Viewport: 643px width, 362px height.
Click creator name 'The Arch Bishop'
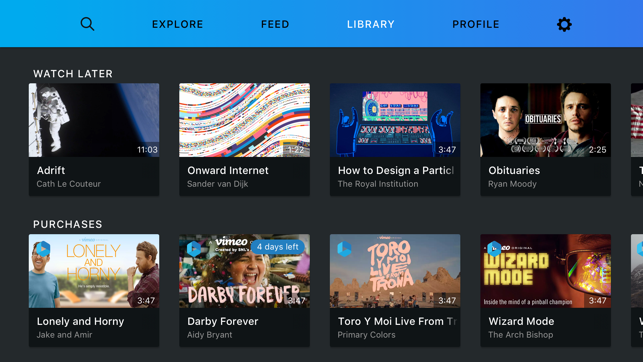pos(521,335)
